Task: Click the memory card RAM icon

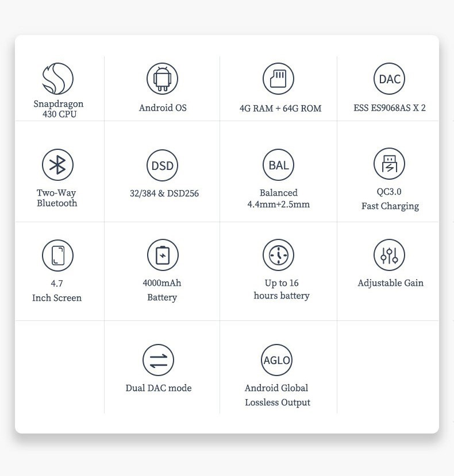Action: tap(278, 79)
